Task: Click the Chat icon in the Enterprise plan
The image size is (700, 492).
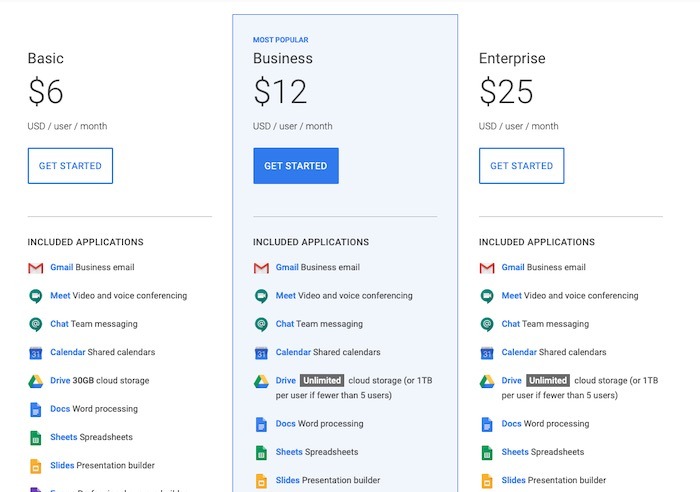Action: tap(487, 324)
